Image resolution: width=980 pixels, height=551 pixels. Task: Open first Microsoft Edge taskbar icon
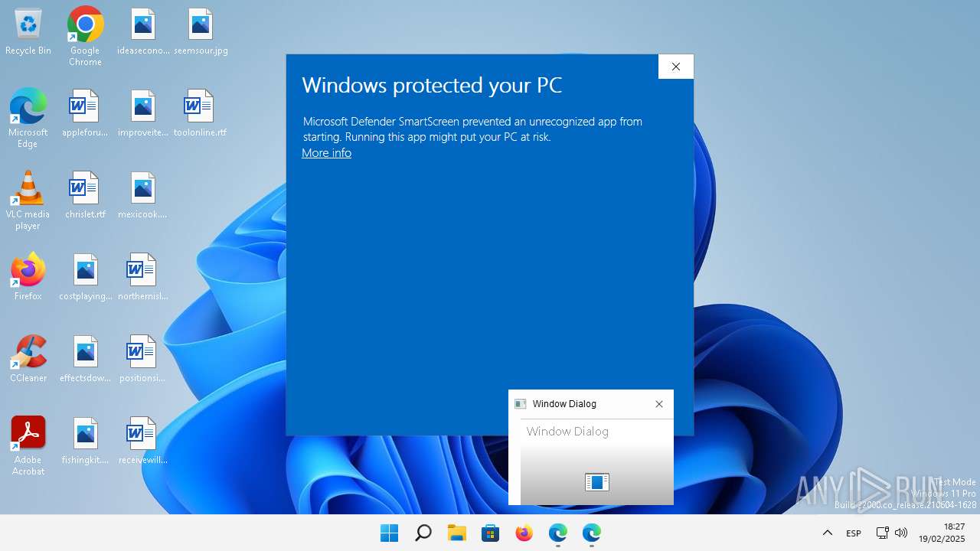(557, 533)
